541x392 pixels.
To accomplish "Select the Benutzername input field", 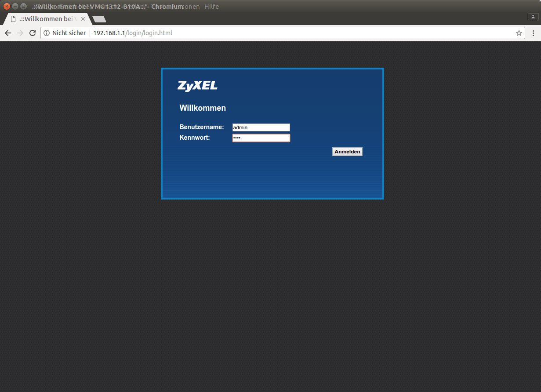I will coord(261,127).
